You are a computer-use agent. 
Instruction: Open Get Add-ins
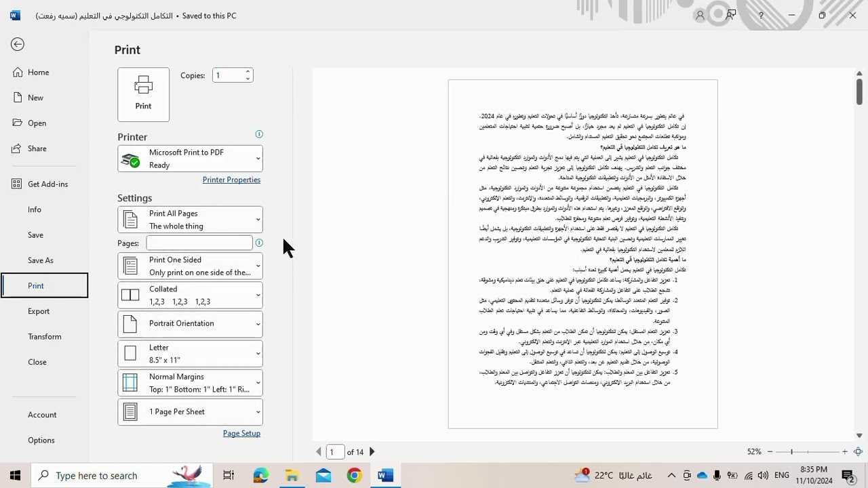pos(47,184)
